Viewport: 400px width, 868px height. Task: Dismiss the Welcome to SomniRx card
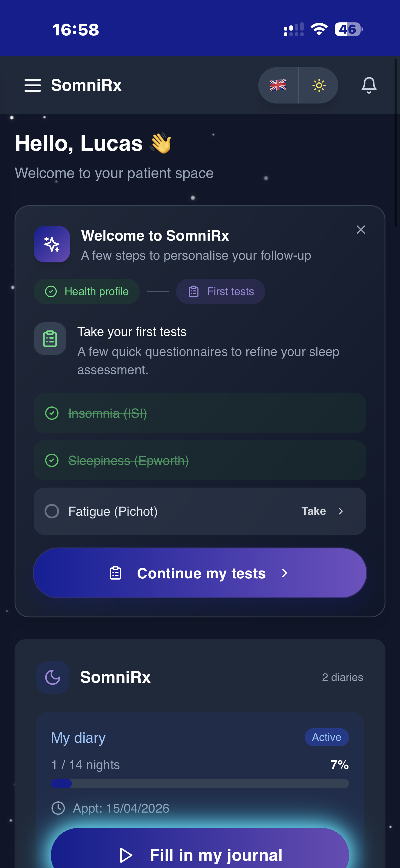pos(361,230)
